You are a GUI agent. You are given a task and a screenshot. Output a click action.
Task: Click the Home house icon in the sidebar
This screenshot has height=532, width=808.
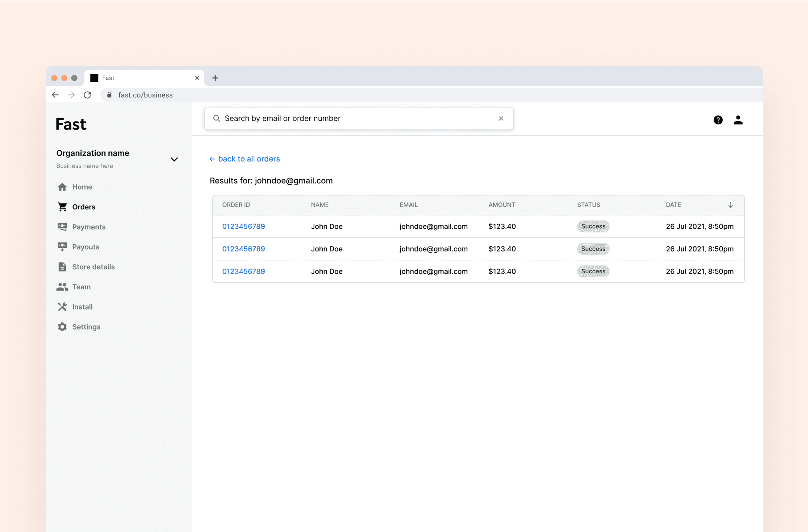62,187
